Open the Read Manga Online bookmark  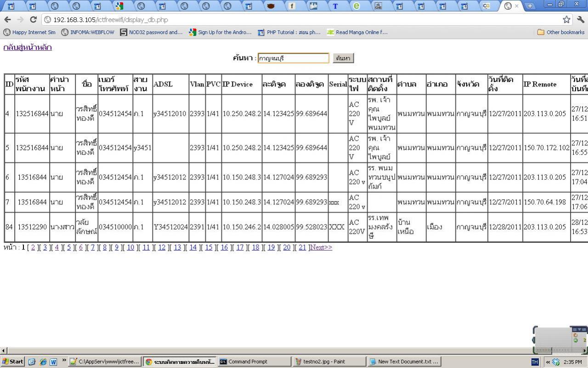pos(357,32)
